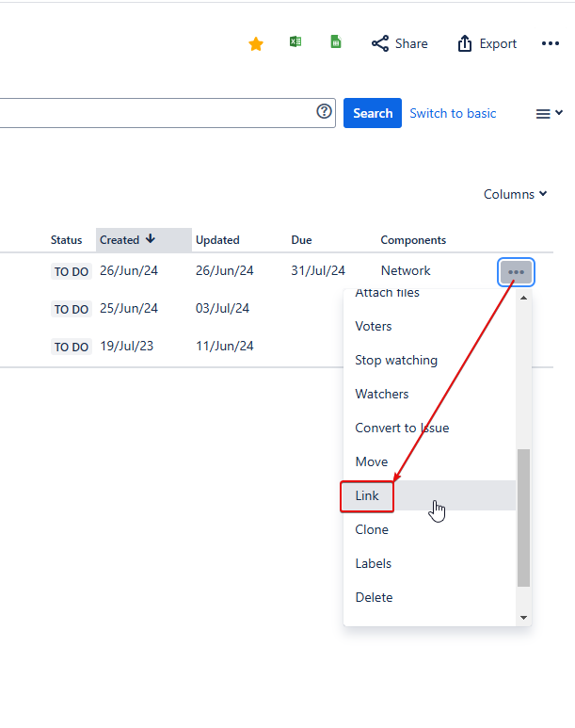This screenshot has height=728, width=575.
Task: Click the 31/Jul/24 due date
Action: pyautogui.click(x=318, y=270)
